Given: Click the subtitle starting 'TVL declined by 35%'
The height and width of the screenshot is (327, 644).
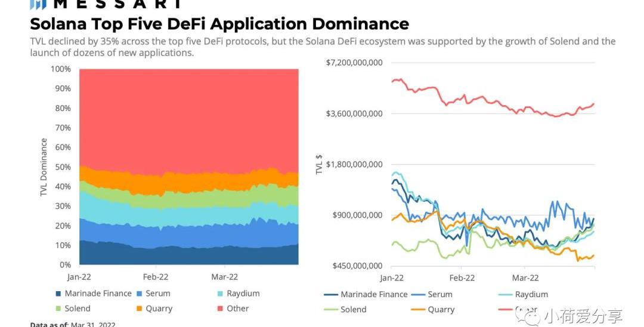Looking at the screenshot, I should [323, 47].
